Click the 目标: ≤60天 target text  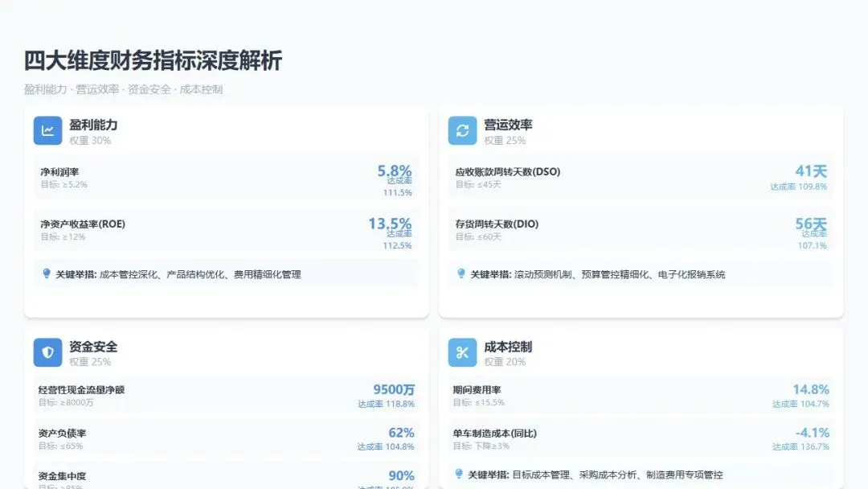478,237
